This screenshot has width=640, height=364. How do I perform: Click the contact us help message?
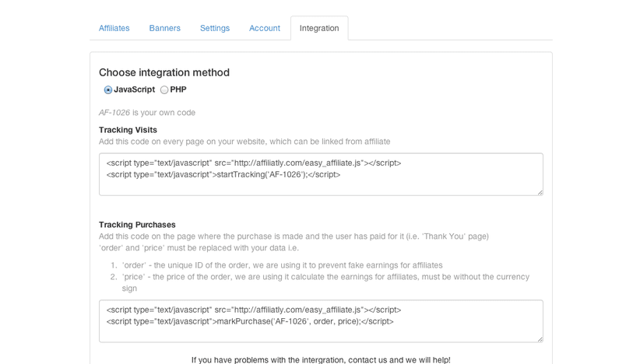pos(320,359)
